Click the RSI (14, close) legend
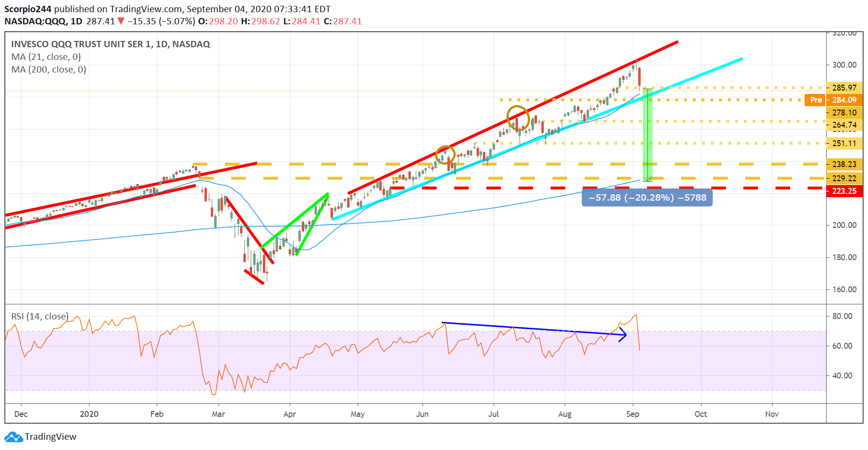Image resolution: width=868 pixels, height=450 pixels. pos(40,317)
